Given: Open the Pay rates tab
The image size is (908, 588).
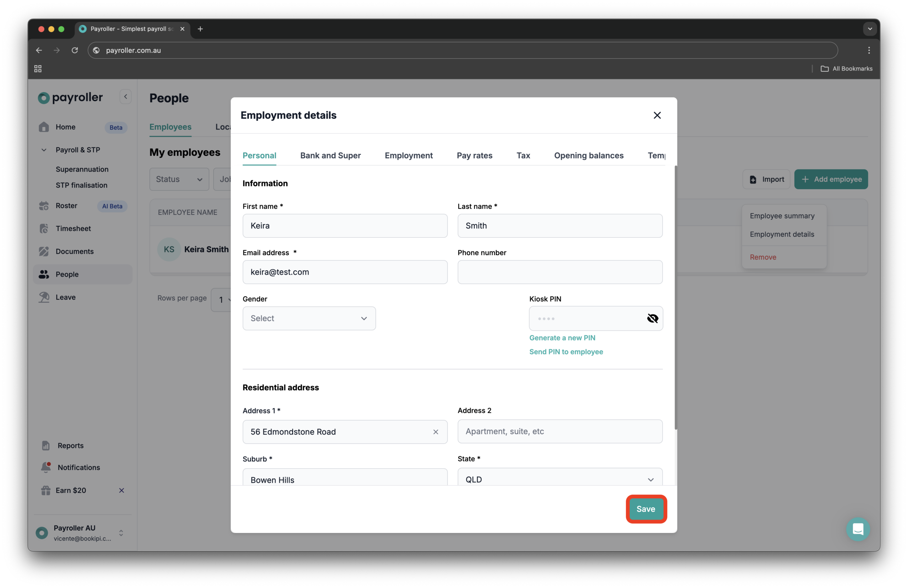Looking at the screenshot, I should pyautogui.click(x=474, y=155).
